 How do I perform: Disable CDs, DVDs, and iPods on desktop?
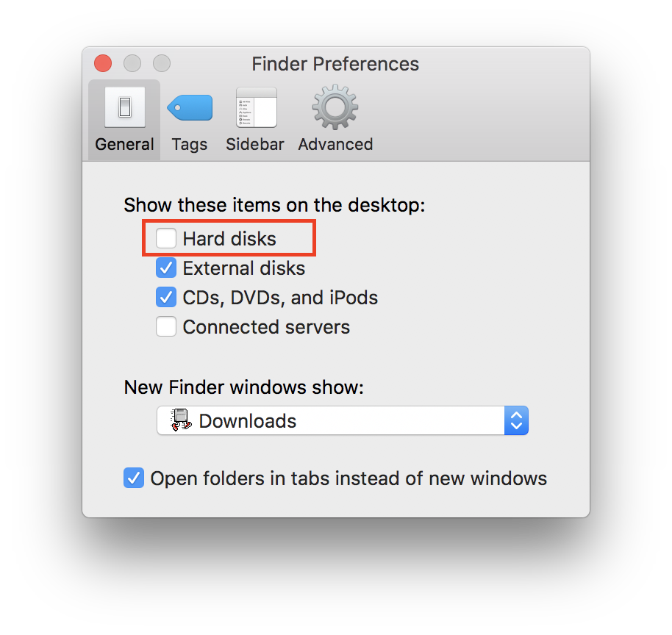coord(165,297)
